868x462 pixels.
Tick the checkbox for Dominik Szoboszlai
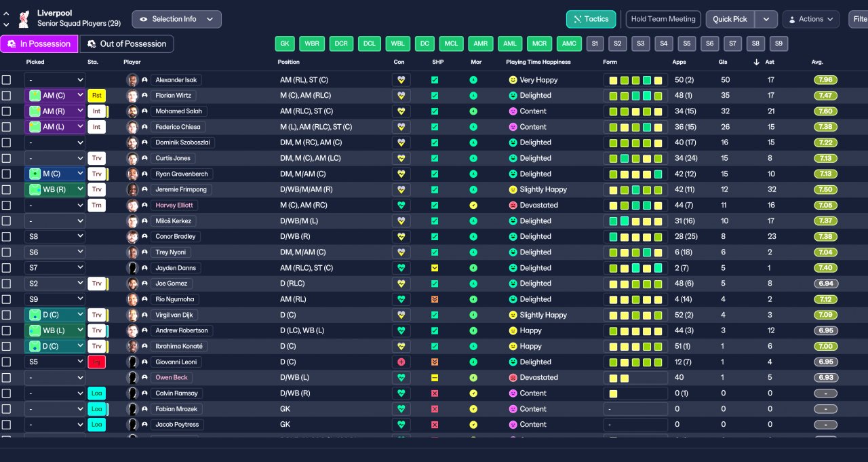(6, 142)
